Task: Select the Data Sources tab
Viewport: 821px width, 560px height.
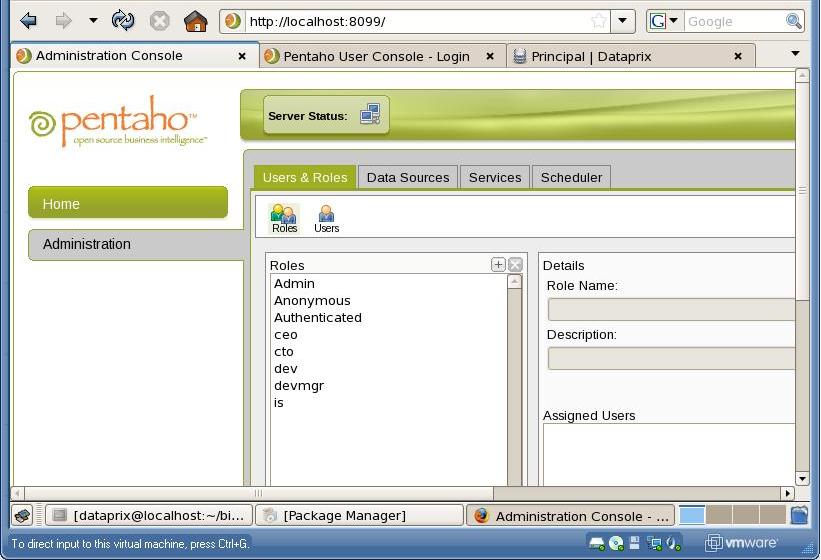Action: pyautogui.click(x=408, y=177)
